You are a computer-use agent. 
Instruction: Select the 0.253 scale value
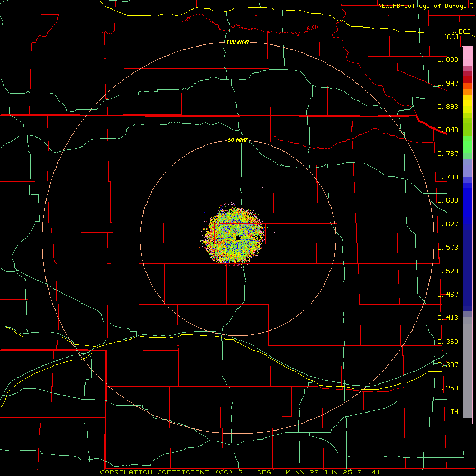(448, 388)
